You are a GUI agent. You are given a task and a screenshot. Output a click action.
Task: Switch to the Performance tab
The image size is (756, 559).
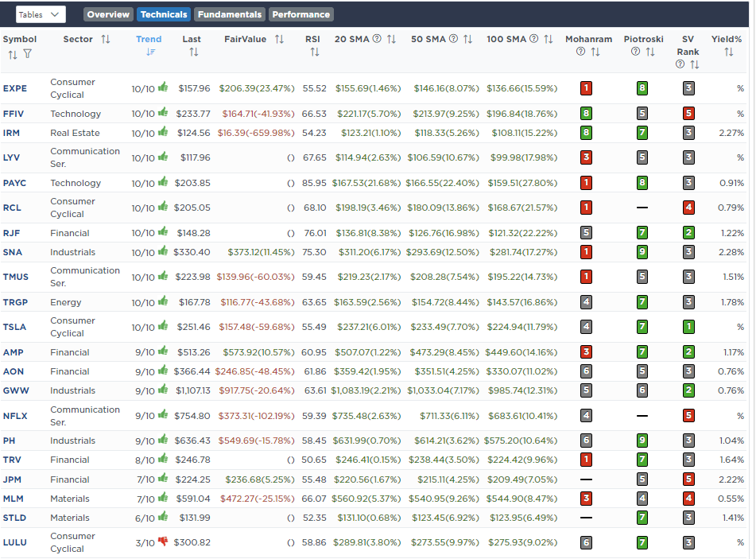(x=300, y=14)
